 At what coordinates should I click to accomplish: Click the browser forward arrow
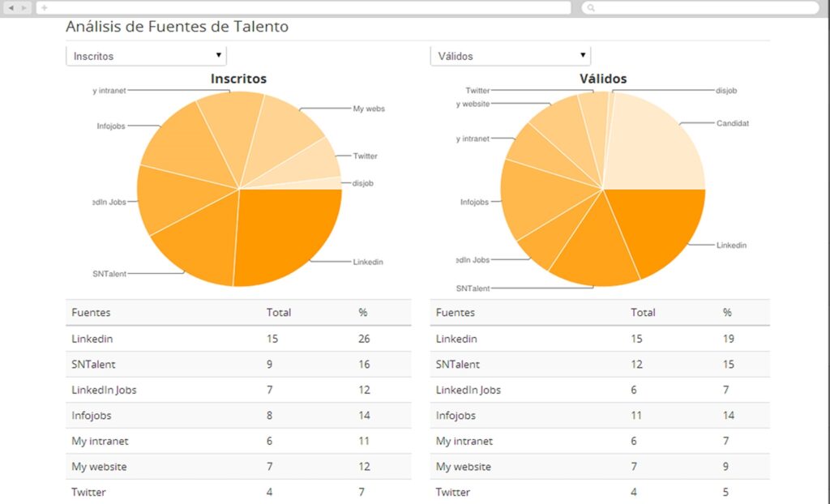24,7
